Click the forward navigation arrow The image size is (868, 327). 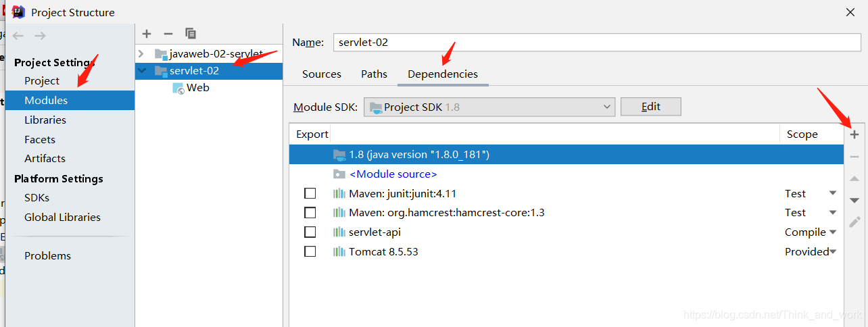tap(40, 36)
